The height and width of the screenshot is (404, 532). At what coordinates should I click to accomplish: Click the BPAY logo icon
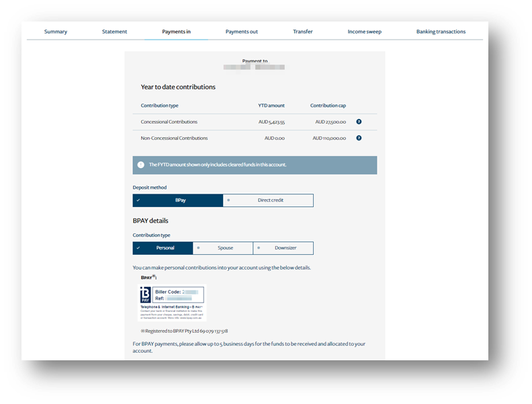pyautogui.click(x=145, y=294)
